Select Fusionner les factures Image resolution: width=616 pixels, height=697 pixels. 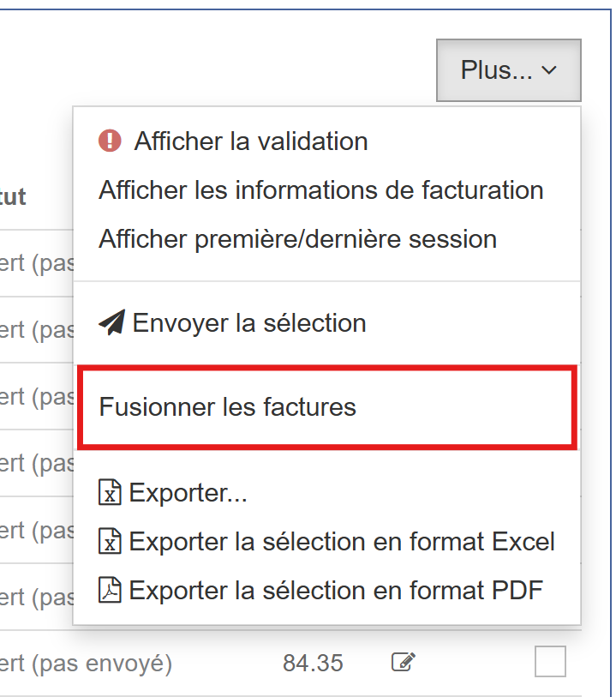(x=227, y=406)
